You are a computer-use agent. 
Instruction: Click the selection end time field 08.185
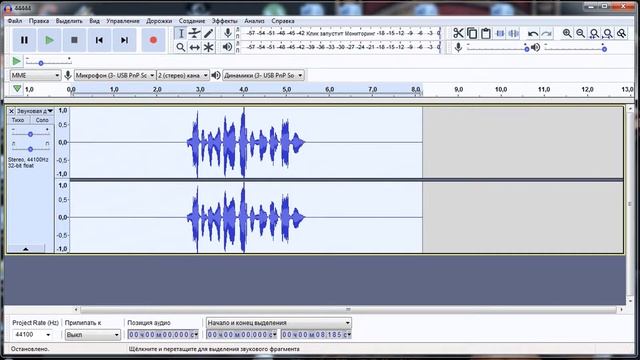(316, 335)
